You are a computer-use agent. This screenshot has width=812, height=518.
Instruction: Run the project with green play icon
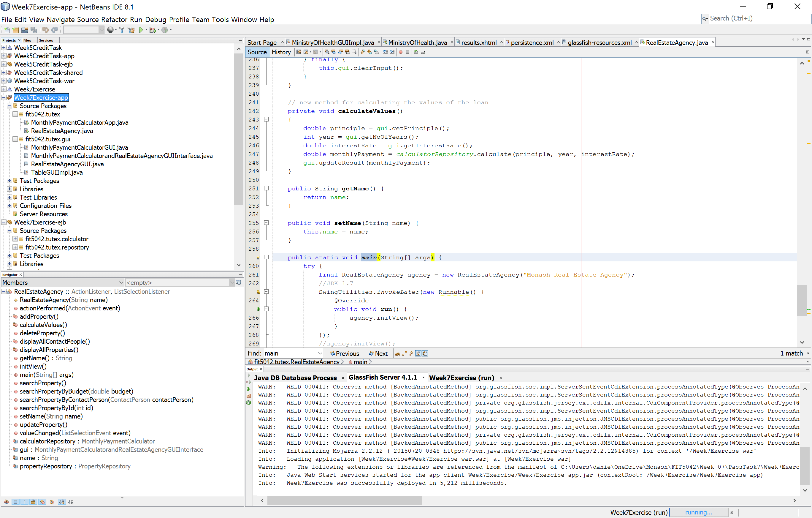click(141, 30)
